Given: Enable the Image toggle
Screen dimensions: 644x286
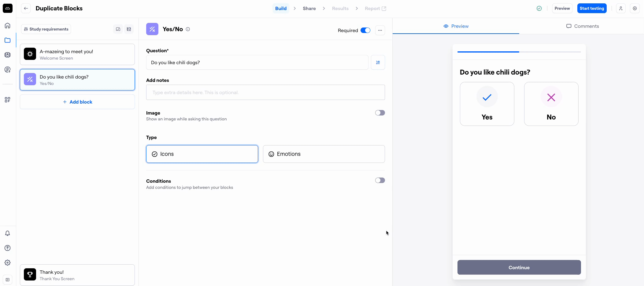Looking at the screenshot, I should pyautogui.click(x=380, y=113).
